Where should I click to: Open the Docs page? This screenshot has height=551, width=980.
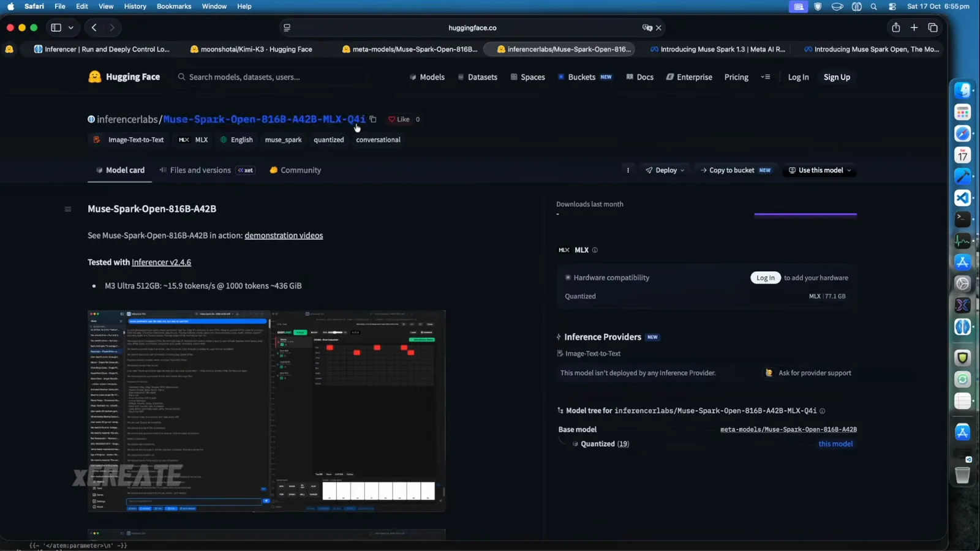639,77
